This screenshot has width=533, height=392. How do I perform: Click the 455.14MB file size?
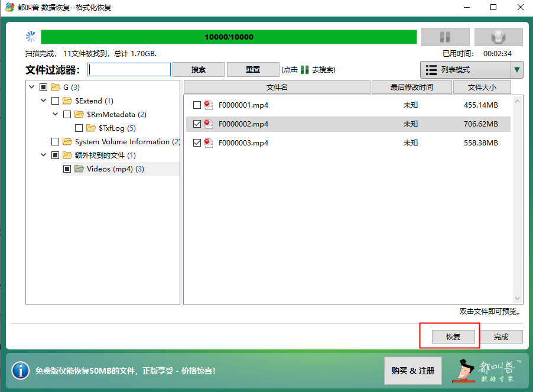480,105
